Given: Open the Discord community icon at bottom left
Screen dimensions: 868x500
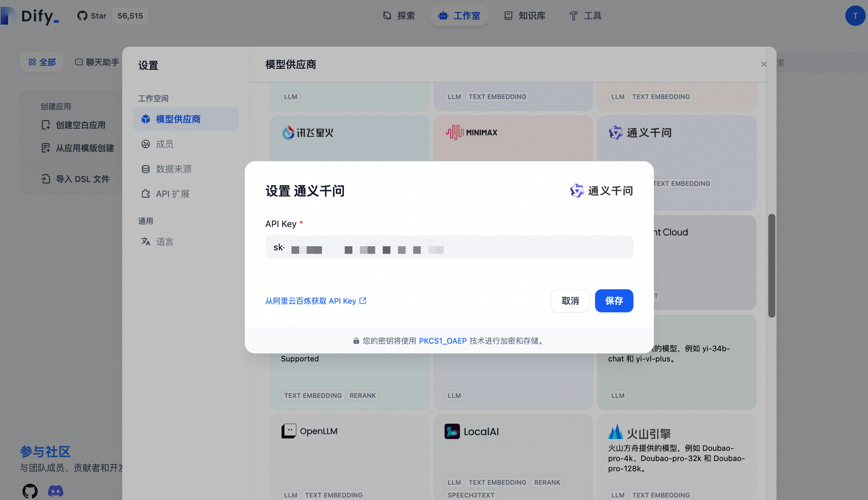Looking at the screenshot, I should pos(56,491).
